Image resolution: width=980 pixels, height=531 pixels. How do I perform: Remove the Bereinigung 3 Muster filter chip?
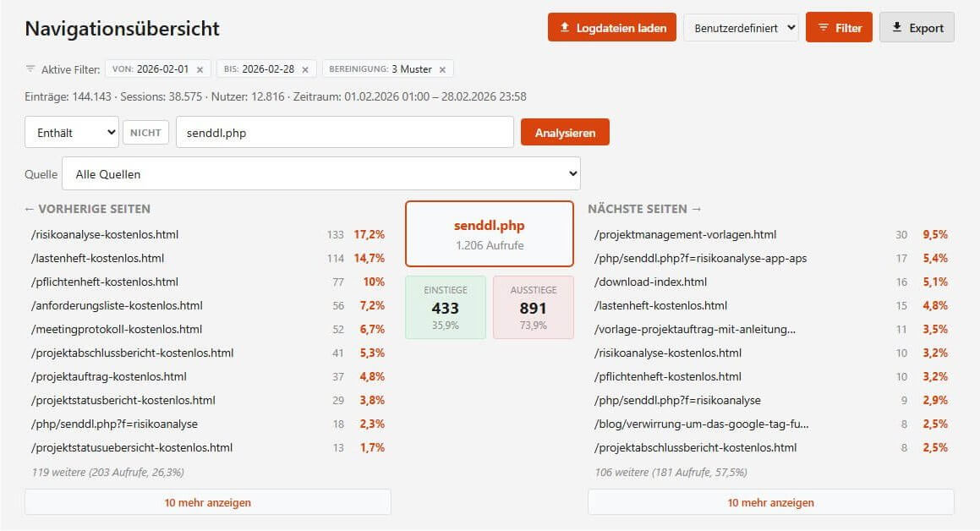[442, 69]
